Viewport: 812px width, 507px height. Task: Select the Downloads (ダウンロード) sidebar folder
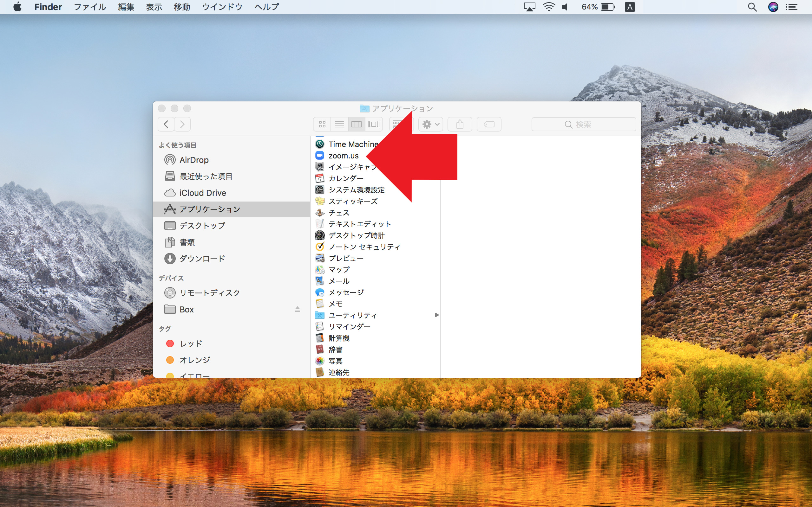[202, 259]
